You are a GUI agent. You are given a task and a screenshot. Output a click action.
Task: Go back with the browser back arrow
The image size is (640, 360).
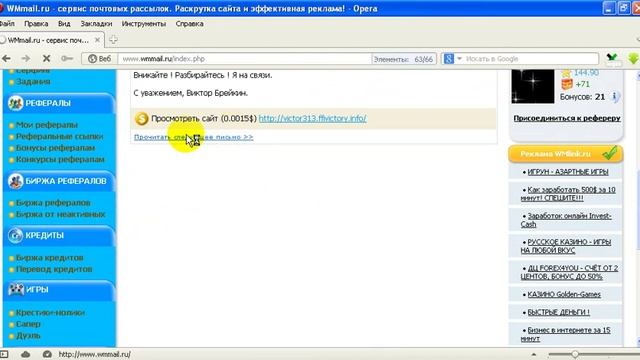(6, 59)
